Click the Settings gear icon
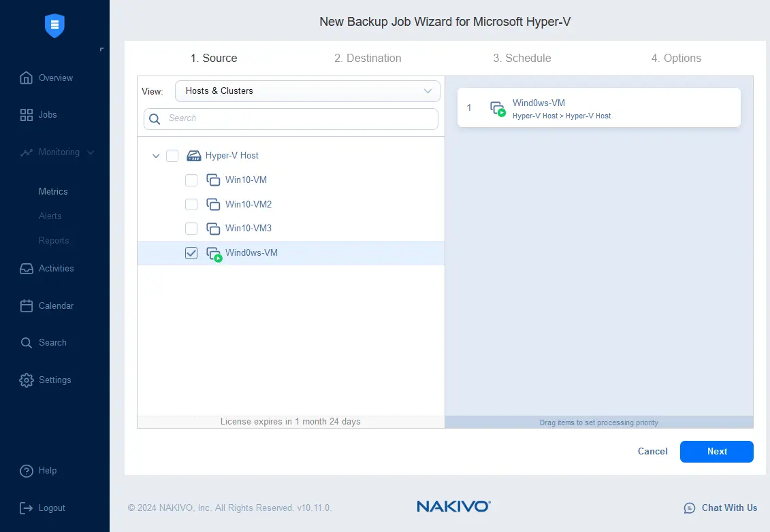The image size is (770, 532). [26, 380]
